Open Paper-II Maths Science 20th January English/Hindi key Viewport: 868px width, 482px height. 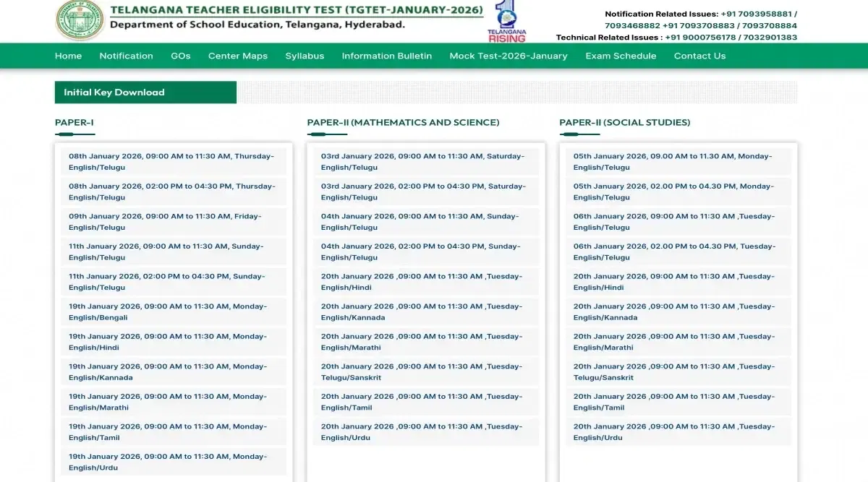coord(421,282)
